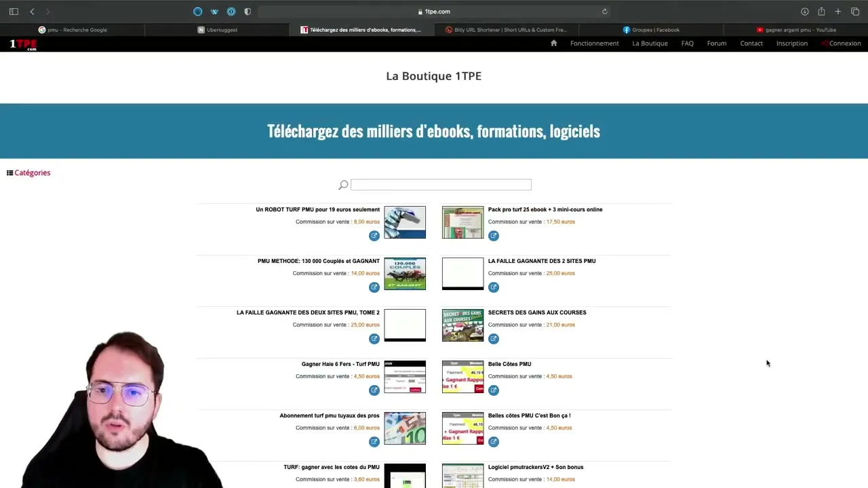
Task: Open the Wikiwand extension
Action: coord(214,12)
